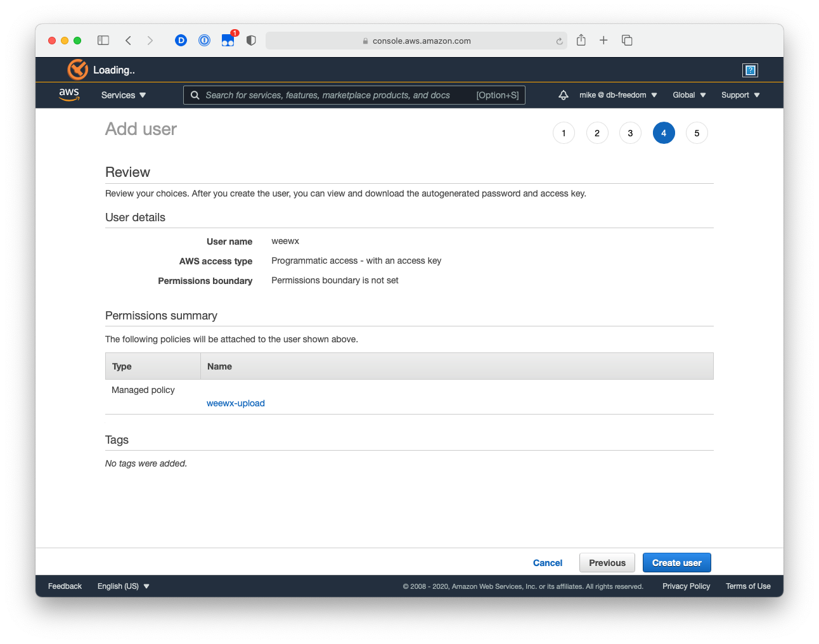Expand the Services menu
Screen dimensions: 819x644
(124, 95)
